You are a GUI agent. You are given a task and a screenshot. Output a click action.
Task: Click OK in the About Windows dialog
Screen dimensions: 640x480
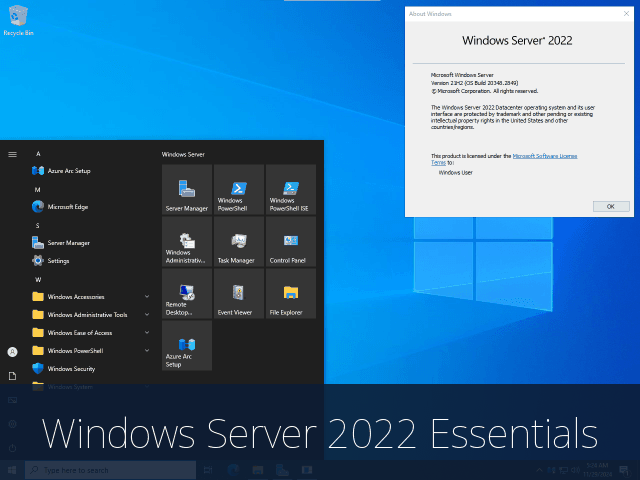(x=611, y=207)
